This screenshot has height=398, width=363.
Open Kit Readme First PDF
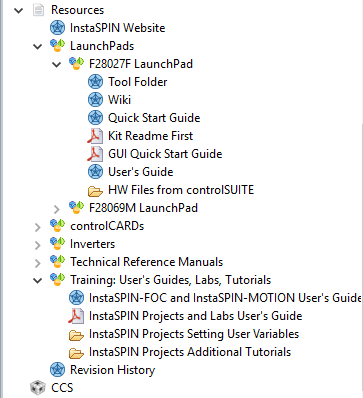coord(150,136)
